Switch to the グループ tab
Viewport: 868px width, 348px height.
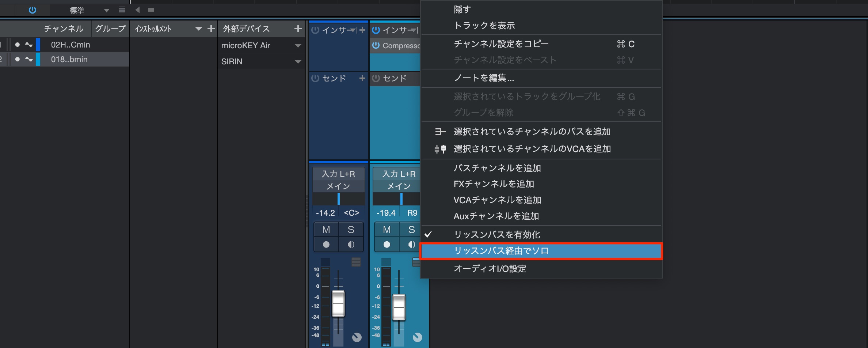point(110,29)
